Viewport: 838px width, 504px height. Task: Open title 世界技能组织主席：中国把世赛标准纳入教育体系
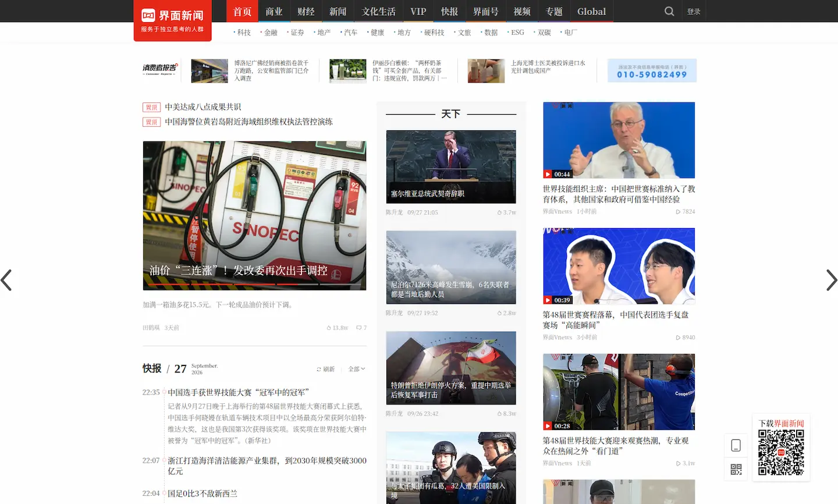click(619, 194)
